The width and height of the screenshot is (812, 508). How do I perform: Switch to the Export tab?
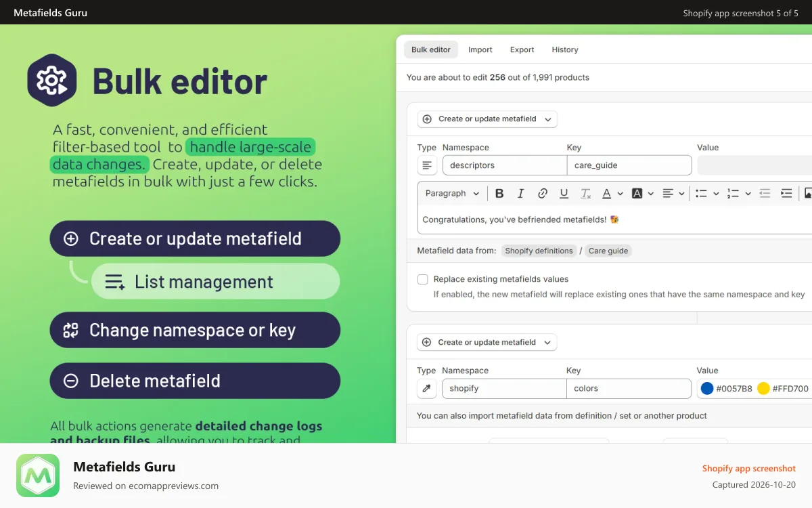tap(522, 49)
